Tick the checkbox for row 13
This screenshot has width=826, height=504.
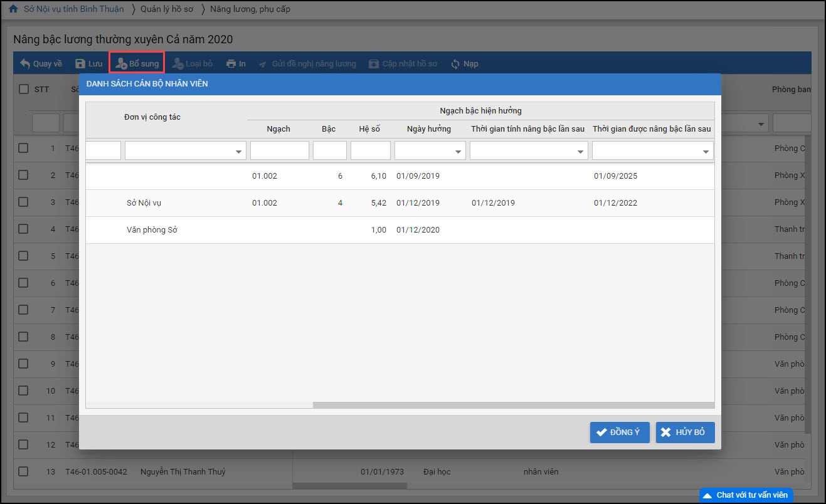tap(23, 471)
